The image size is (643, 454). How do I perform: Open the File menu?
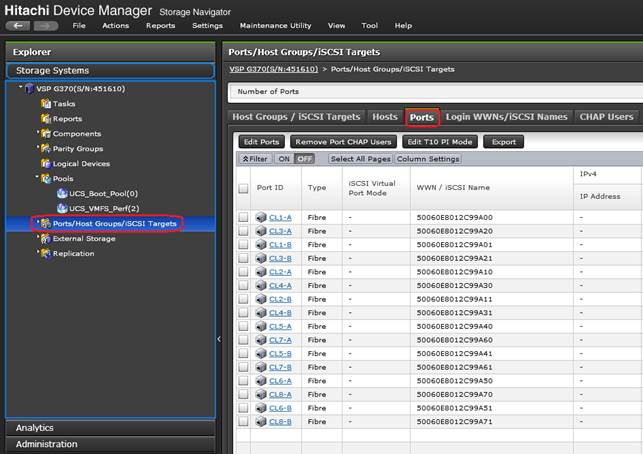click(x=79, y=25)
